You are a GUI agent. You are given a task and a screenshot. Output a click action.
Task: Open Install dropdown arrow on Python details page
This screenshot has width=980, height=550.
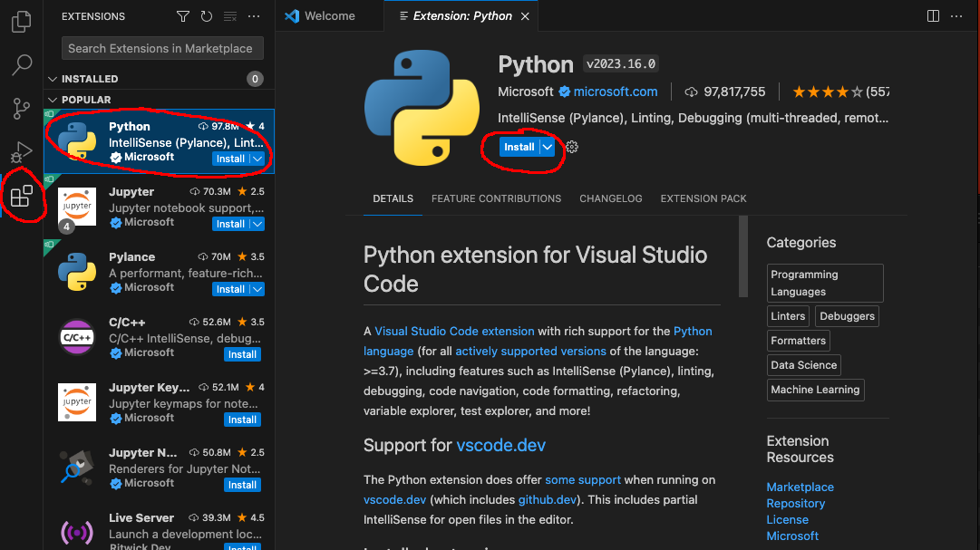point(547,147)
